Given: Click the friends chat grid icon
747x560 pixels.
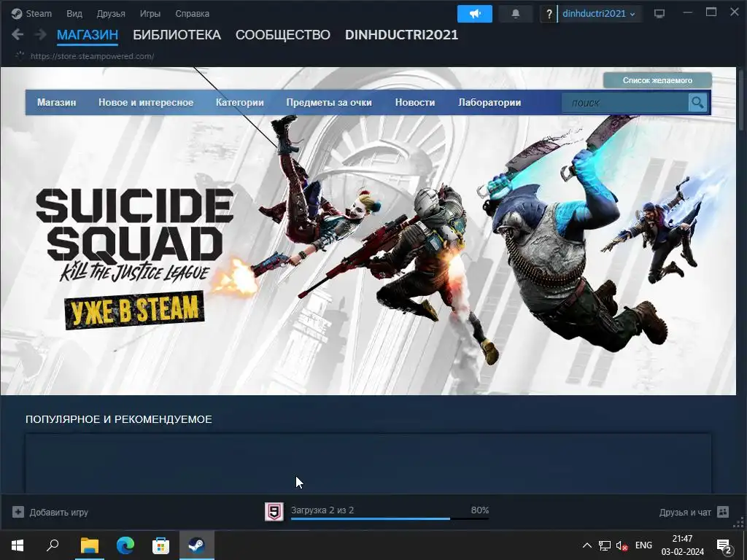Looking at the screenshot, I should (x=723, y=512).
